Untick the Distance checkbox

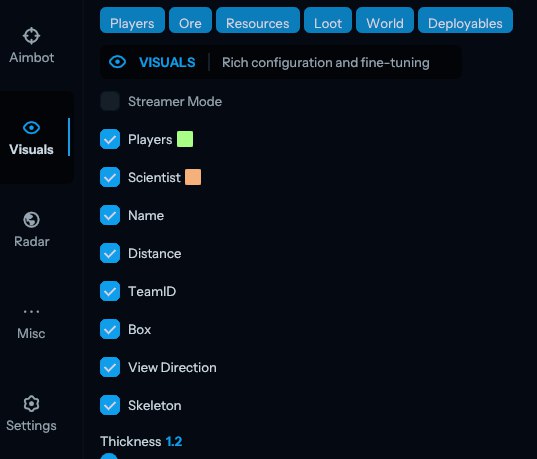click(110, 253)
